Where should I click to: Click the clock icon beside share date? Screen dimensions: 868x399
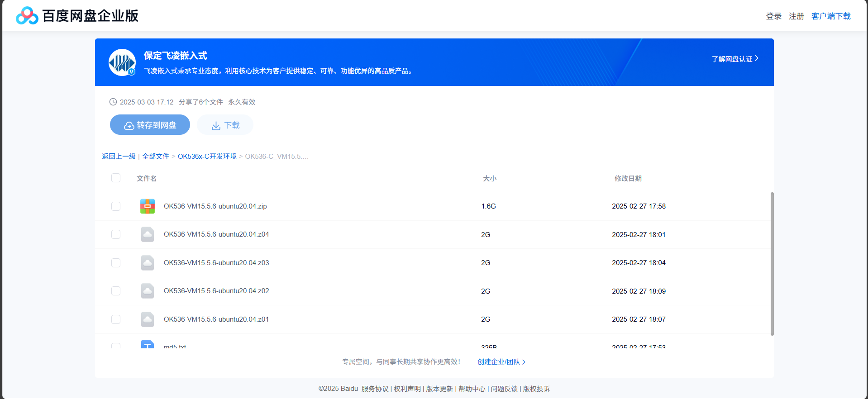[113, 102]
